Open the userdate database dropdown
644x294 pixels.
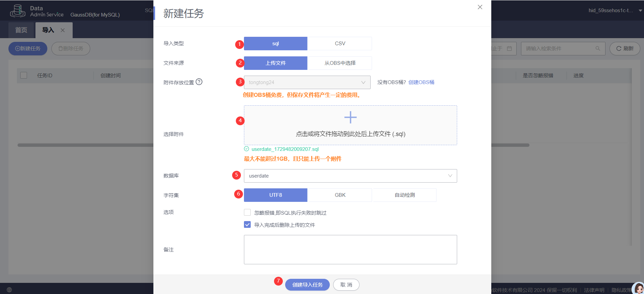350,176
